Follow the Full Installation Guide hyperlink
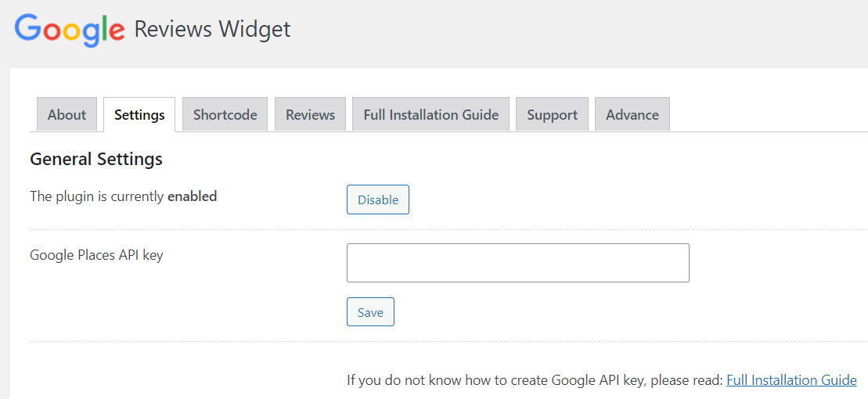 791,380
